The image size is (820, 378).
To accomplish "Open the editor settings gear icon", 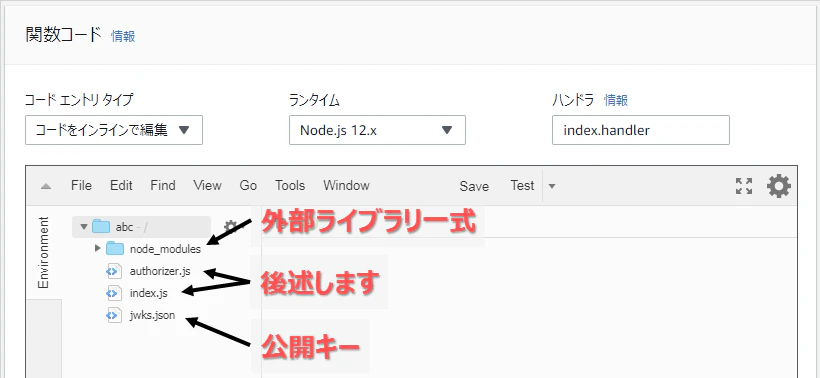I will (779, 186).
